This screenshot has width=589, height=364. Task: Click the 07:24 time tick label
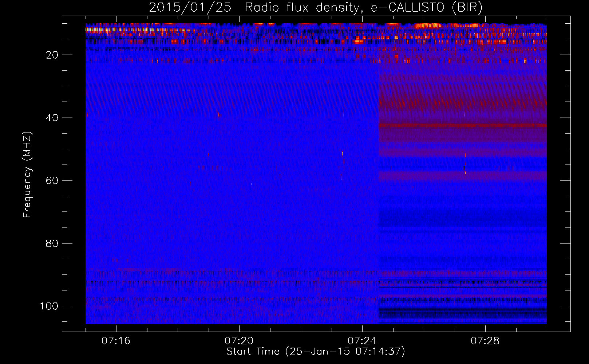click(x=362, y=341)
